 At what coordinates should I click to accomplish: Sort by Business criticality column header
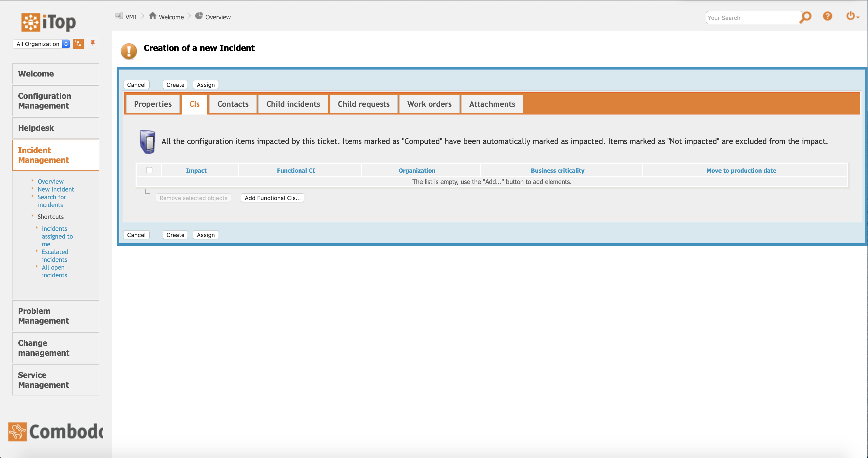[x=557, y=171]
